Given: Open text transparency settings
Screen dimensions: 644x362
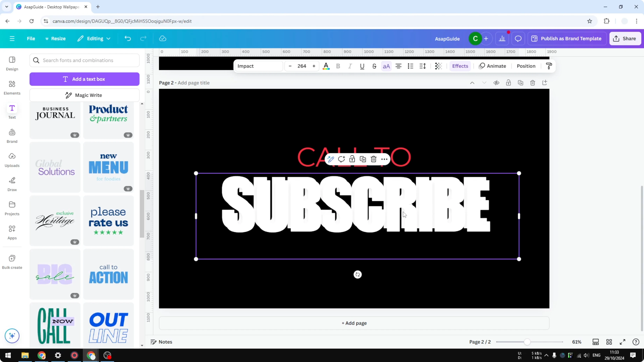Looking at the screenshot, I should click(x=438, y=66).
